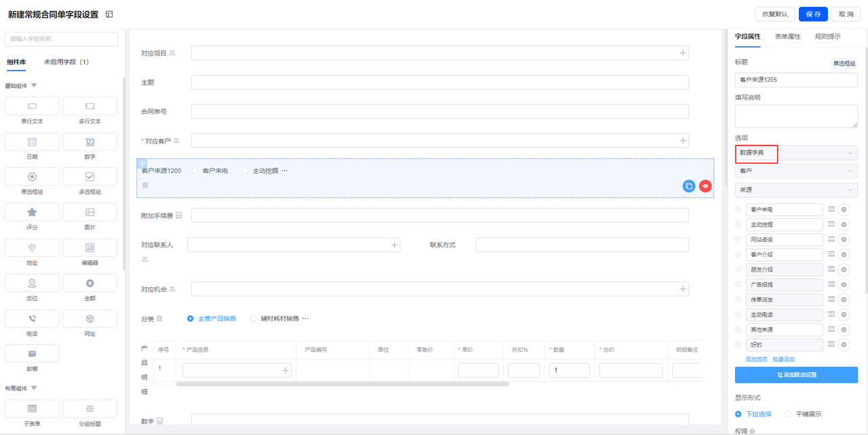Click reorder handle for 主动挖掘 option
Screen dimensions: 868x435
click(831, 224)
